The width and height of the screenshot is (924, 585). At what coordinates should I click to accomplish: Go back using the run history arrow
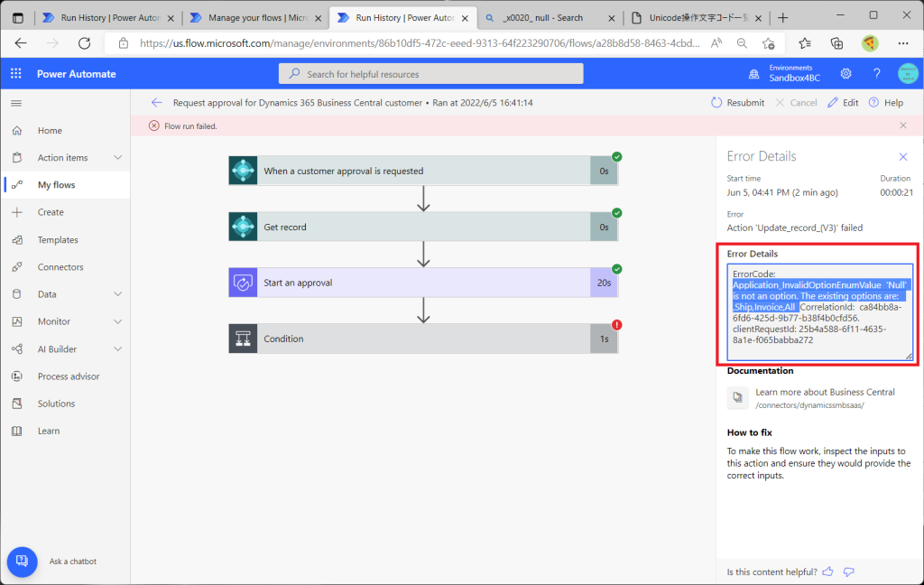(x=156, y=103)
